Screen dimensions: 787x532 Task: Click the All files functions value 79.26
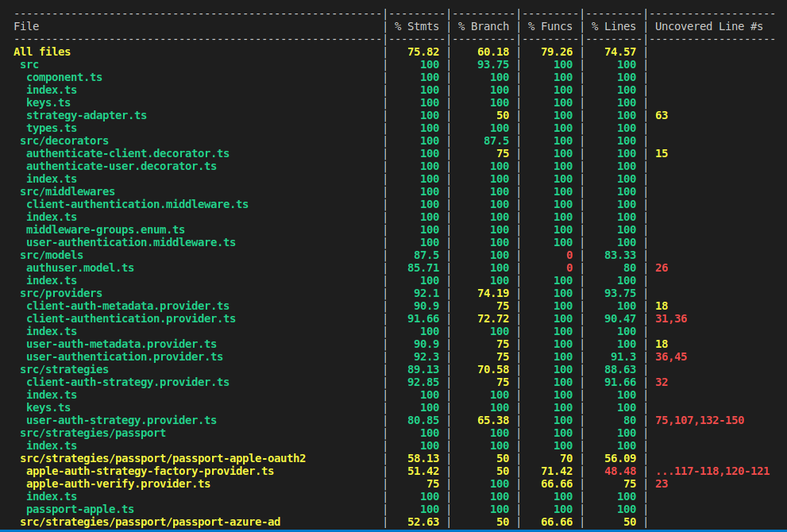(x=557, y=52)
